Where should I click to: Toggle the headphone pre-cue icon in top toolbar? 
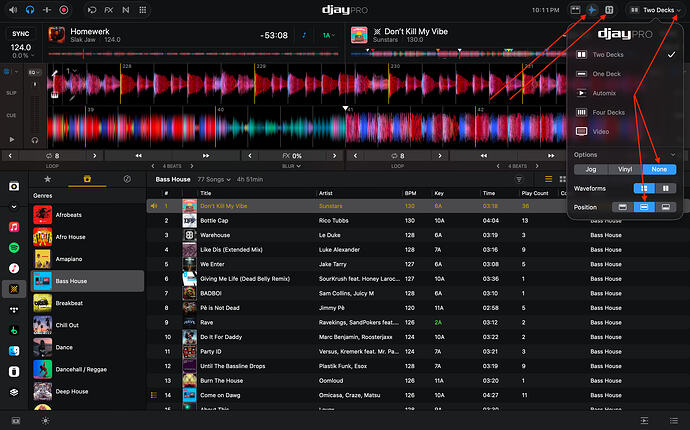(x=29, y=10)
